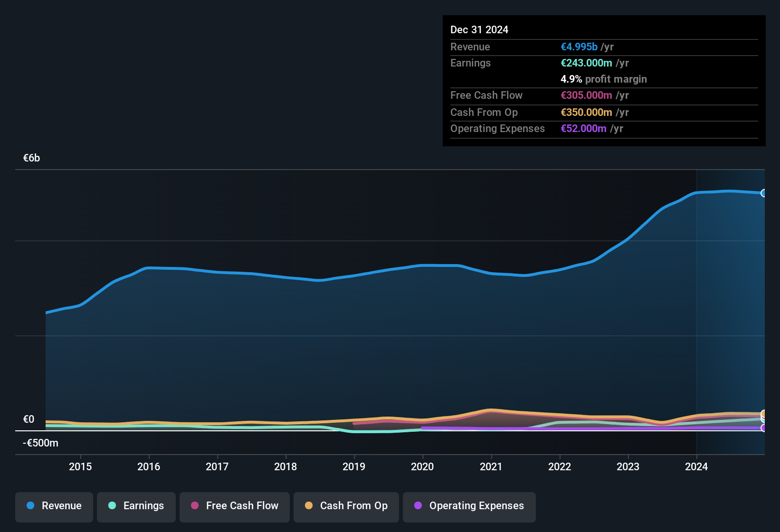Click the orange Cash From Op endpoint marker
This screenshot has width=780, height=532.
764,414
